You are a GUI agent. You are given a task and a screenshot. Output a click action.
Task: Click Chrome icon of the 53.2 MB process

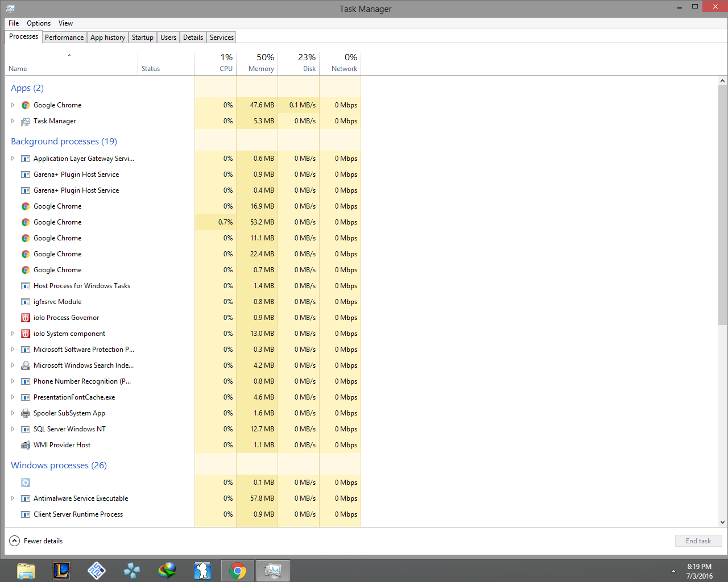pyautogui.click(x=26, y=222)
